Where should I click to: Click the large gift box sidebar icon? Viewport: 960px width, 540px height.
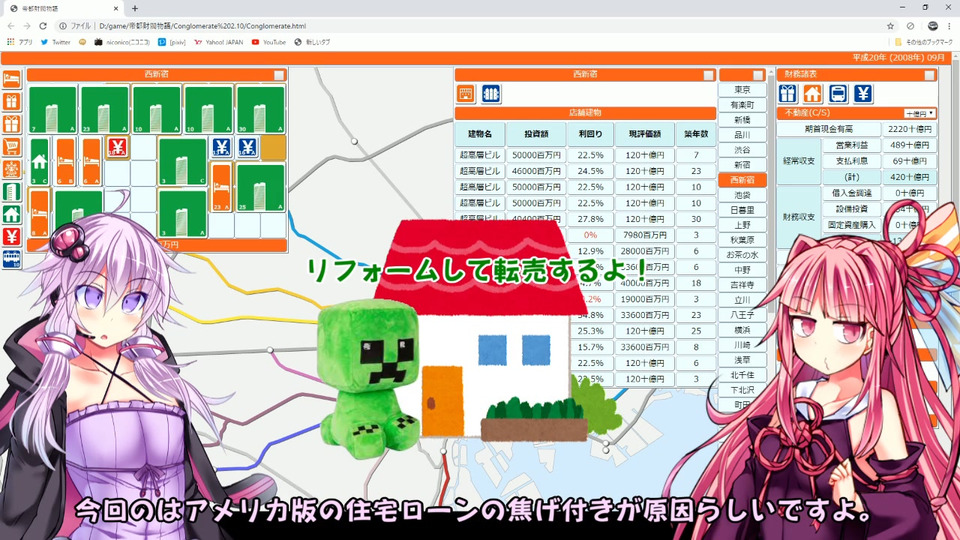click(x=12, y=124)
